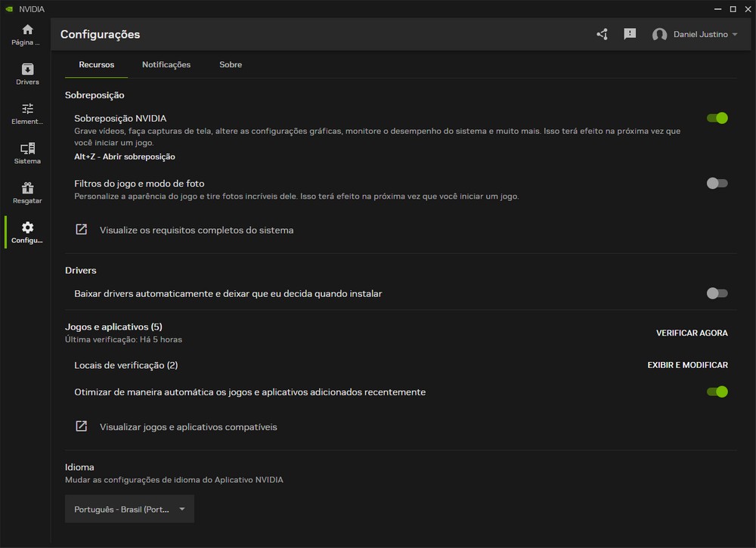Enable Filtros do jogo e modo de foto
The image size is (756, 548).
pos(717,183)
